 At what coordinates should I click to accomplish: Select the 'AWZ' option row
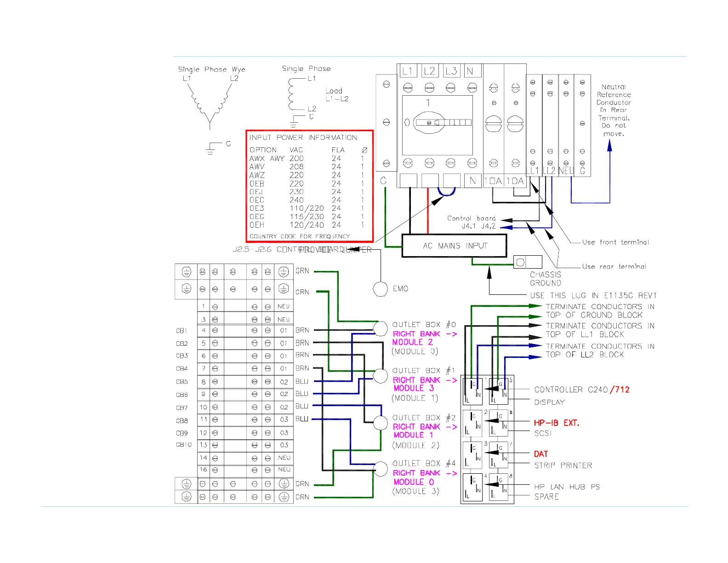pos(307,175)
